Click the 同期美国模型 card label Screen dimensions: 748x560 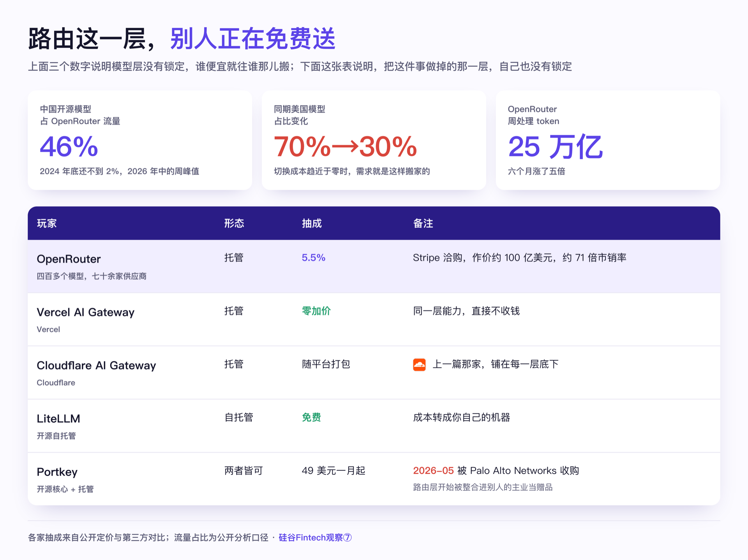[299, 115]
